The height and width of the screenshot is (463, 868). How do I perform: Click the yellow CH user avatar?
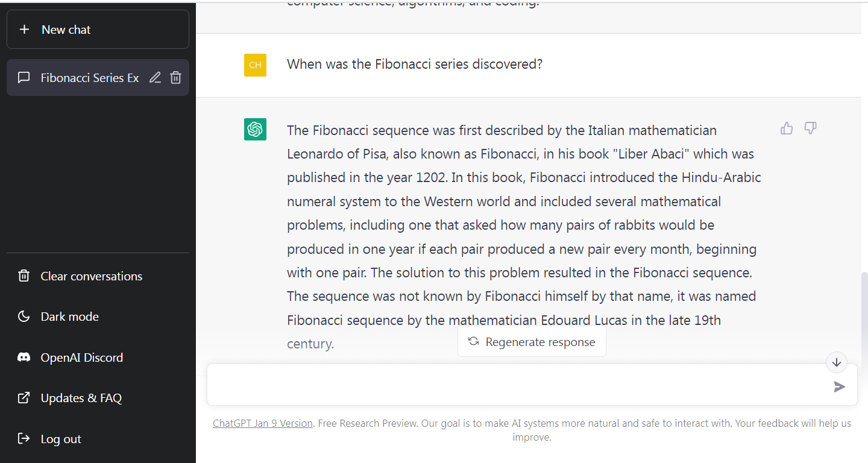coord(255,65)
